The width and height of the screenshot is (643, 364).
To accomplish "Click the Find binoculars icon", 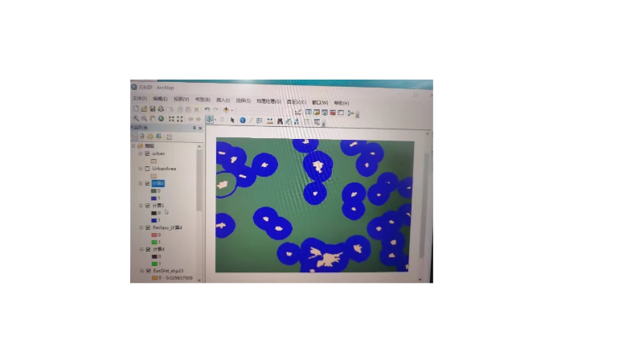I will 280,121.
